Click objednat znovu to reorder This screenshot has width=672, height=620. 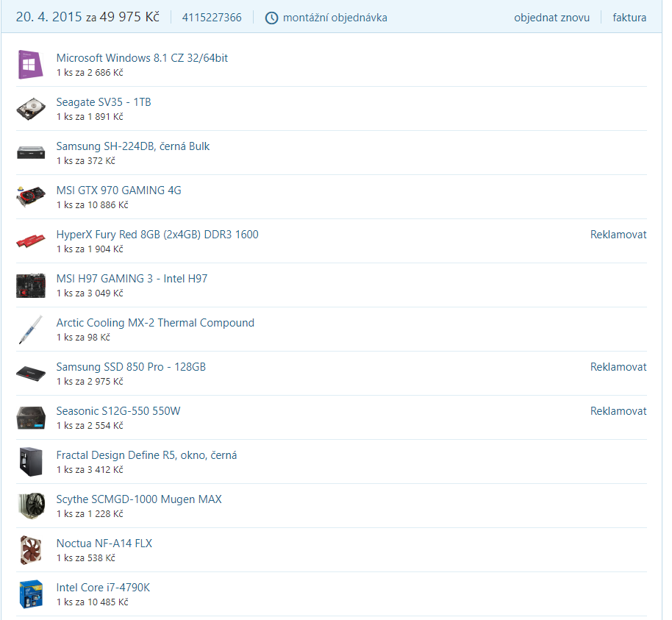[551, 18]
